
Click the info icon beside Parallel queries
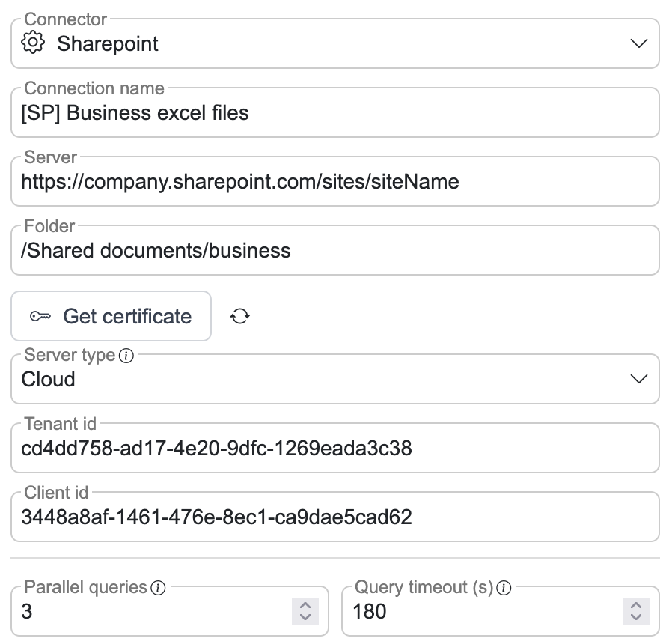pyautogui.click(x=158, y=588)
